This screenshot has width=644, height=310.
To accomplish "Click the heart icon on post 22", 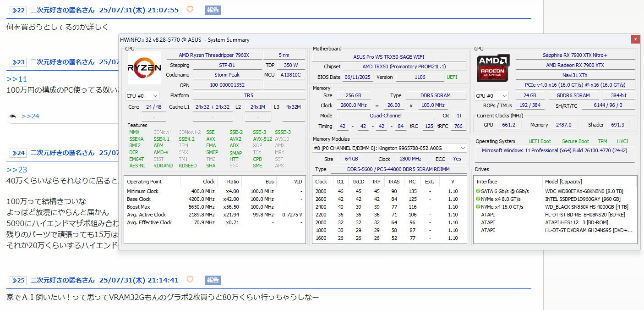I will click(x=190, y=10).
